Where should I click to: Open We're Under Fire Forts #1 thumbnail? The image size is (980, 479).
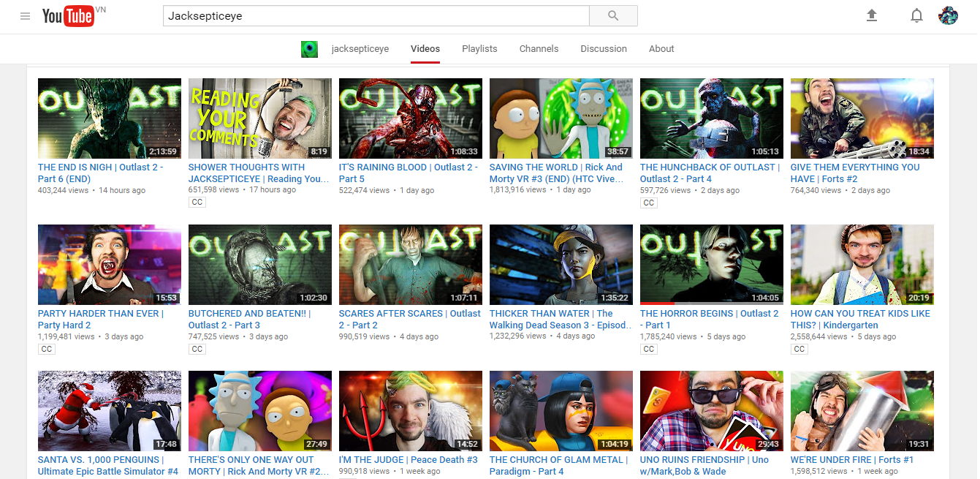862,411
